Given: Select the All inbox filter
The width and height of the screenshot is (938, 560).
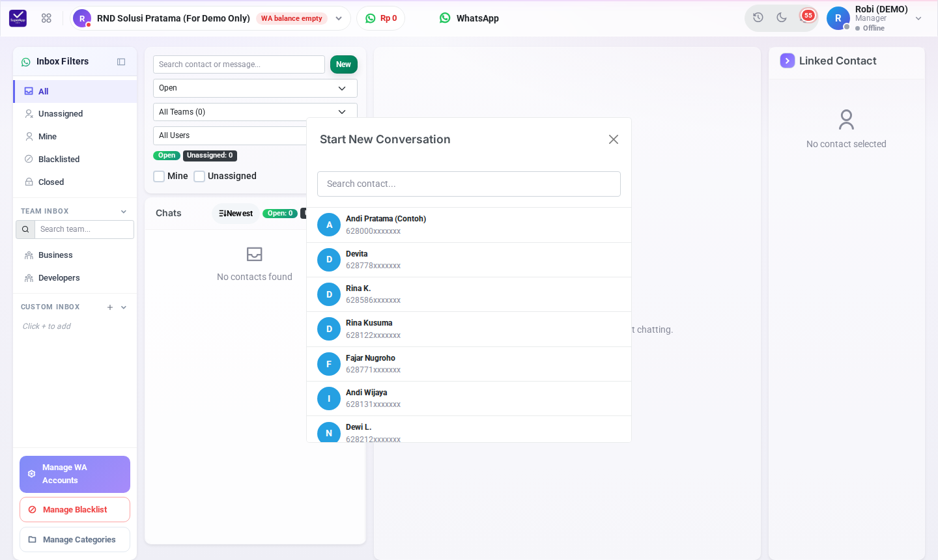Looking at the screenshot, I should 75,91.
